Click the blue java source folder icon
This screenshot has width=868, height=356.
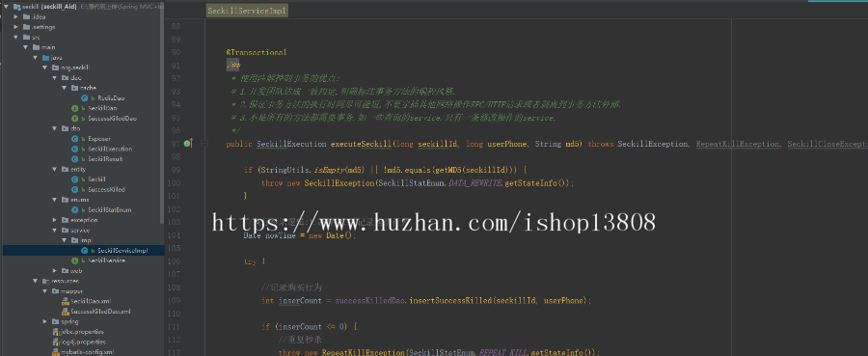point(45,58)
